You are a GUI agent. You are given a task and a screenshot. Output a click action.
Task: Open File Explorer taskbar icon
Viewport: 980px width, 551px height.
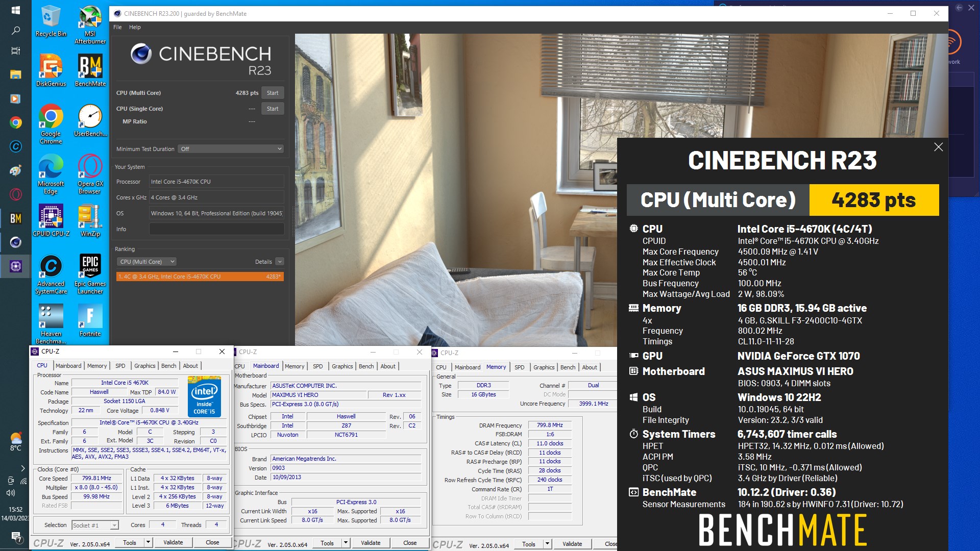coord(15,74)
